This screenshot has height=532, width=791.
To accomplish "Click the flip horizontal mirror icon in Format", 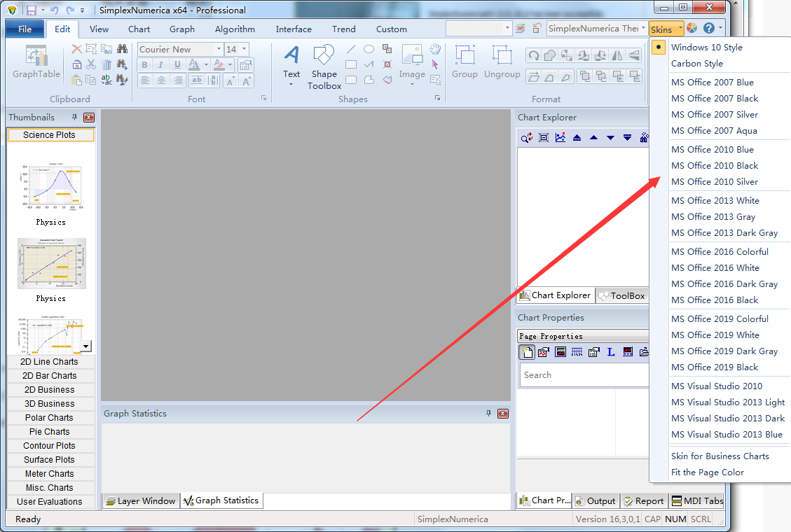I will click(617, 55).
